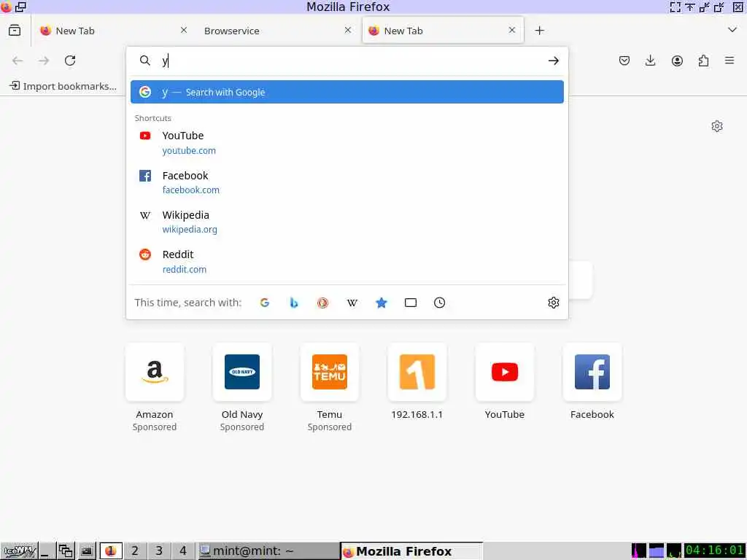
Task: Open the mint@mint terminal taskbar entry
Action: [x=268, y=551]
